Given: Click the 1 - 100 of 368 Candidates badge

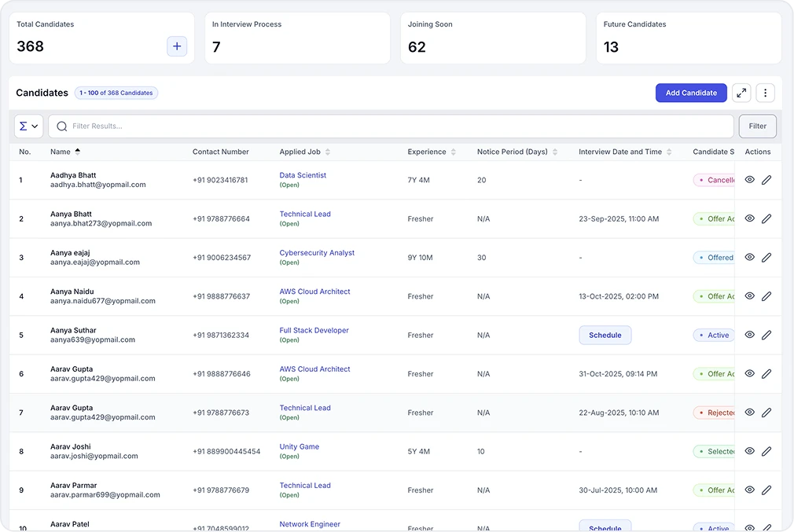Looking at the screenshot, I should [x=116, y=94].
